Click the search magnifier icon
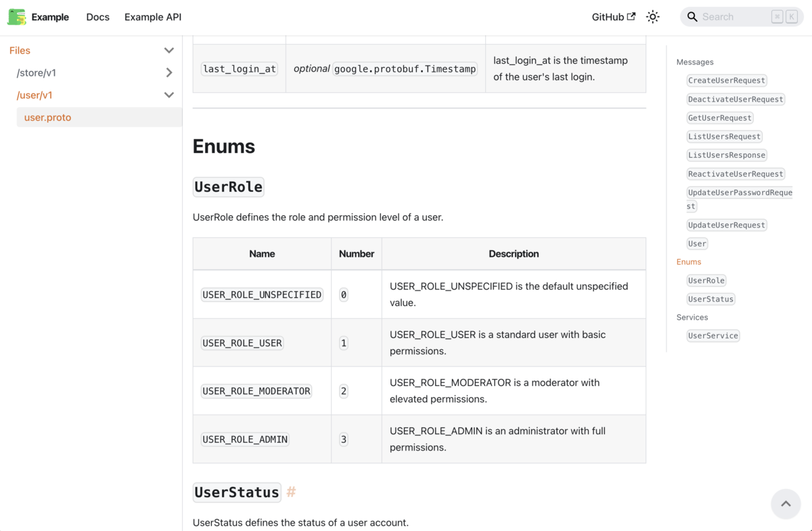812x531 pixels. (x=692, y=16)
